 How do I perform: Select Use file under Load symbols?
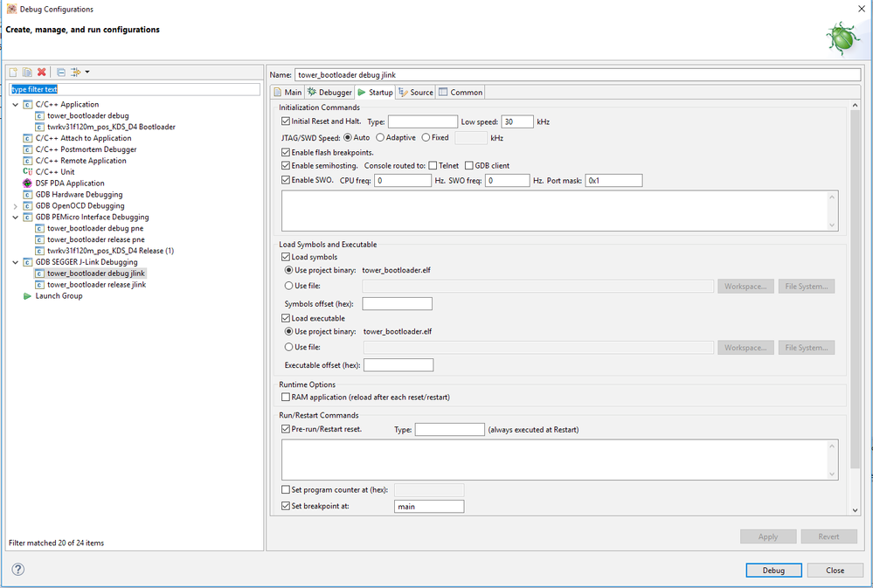coord(288,286)
